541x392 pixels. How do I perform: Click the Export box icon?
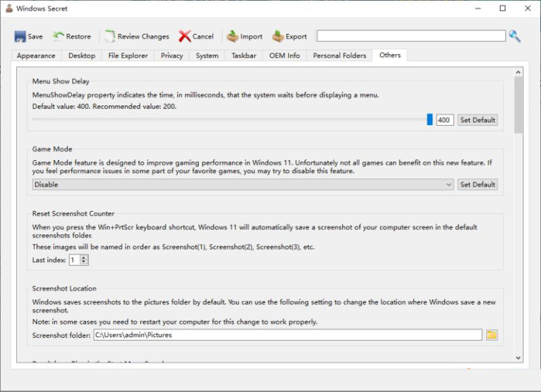point(278,36)
